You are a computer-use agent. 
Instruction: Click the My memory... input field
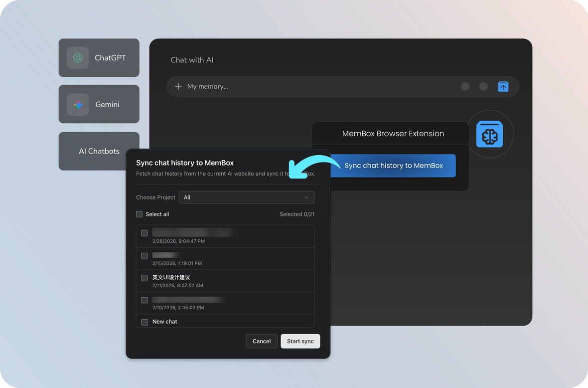point(343,87)
